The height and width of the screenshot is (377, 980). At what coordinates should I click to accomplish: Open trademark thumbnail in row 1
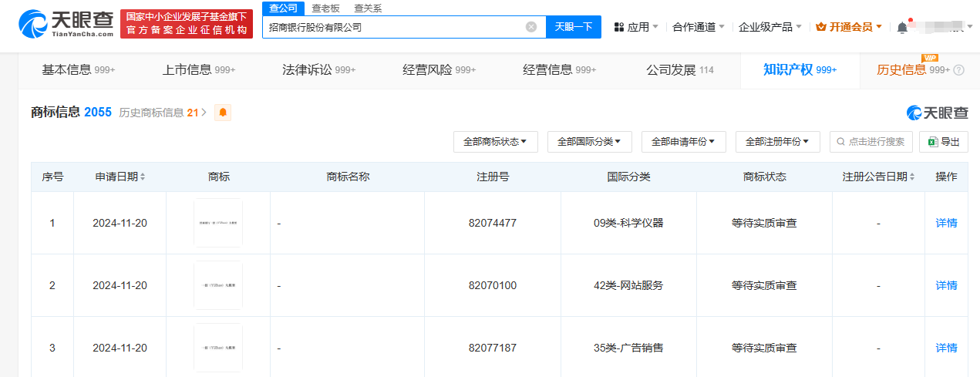coord(218,223)
